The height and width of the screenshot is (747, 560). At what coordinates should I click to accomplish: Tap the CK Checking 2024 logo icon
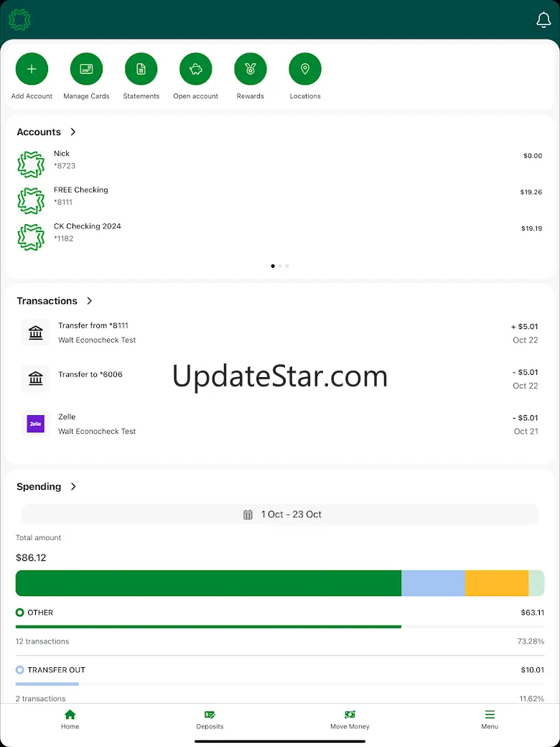tap(31, 237)
